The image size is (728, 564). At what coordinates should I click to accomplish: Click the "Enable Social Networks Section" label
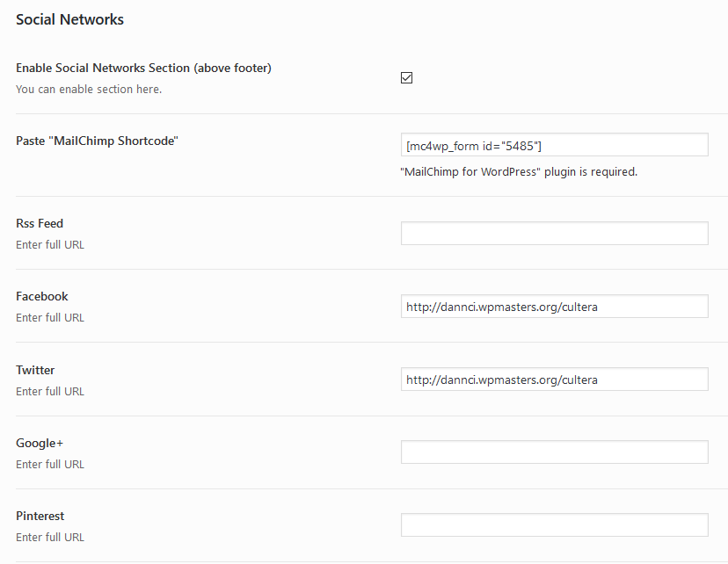pos(143,68)
